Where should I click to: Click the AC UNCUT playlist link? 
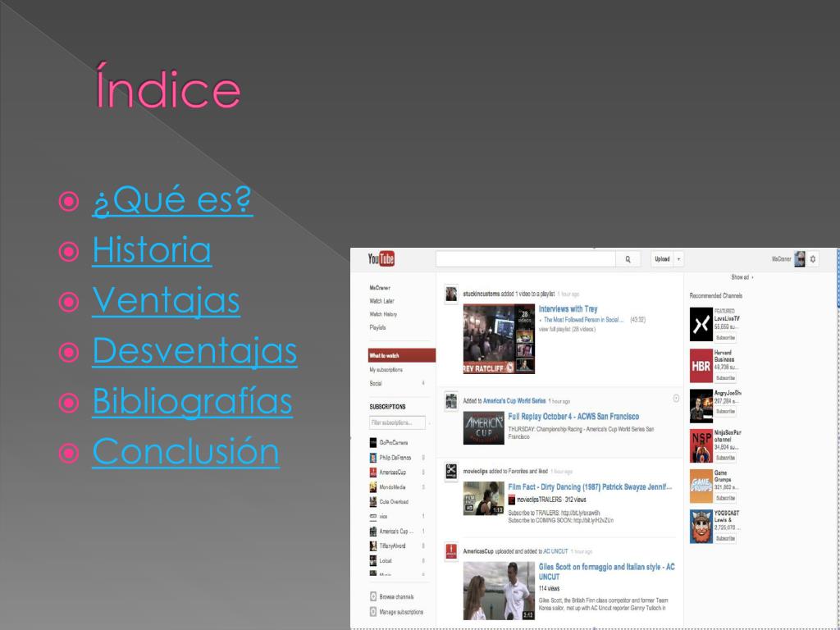tap(555, 551)
